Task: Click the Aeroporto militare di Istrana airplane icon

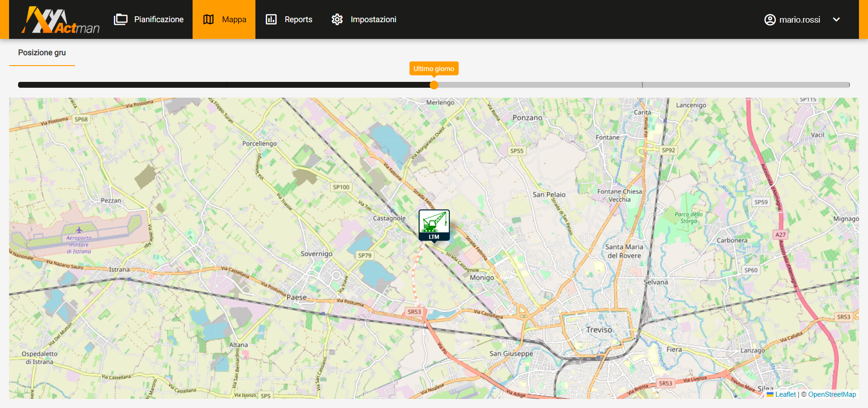Action: click(79, 230)
